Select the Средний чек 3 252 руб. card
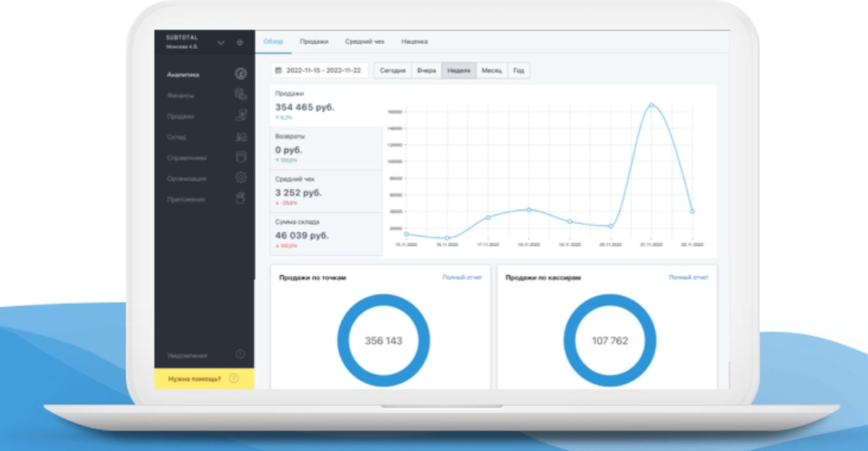This screenshot has width=868, height=451. click(x=326, y=191)
